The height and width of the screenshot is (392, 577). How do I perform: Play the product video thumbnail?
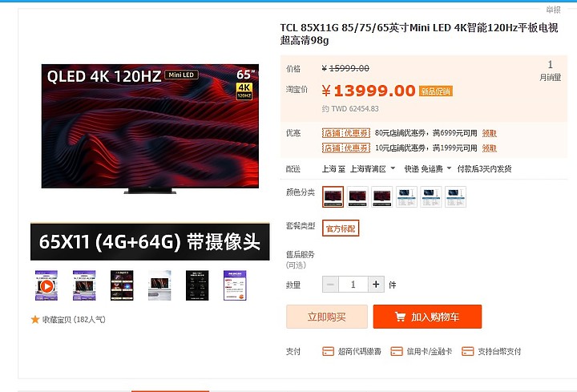click(46, 285)
